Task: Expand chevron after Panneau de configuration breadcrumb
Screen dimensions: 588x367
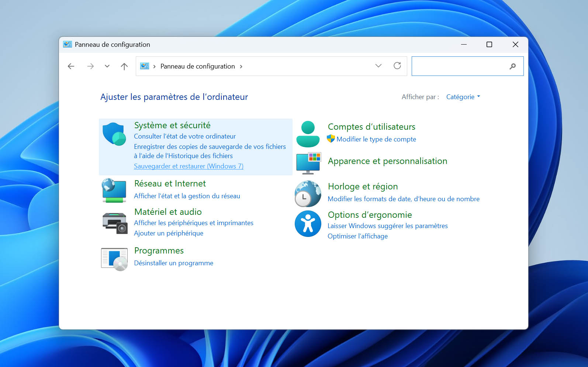Action: pos(241,66)
